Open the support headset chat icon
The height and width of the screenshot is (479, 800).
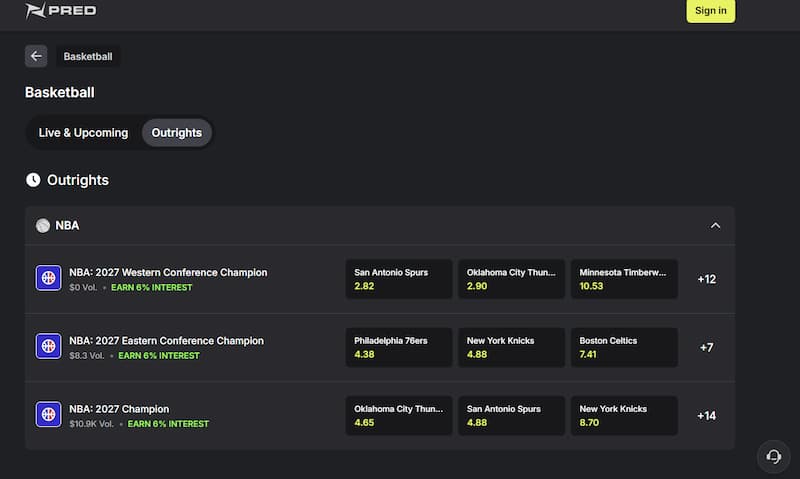pos(773,457)
